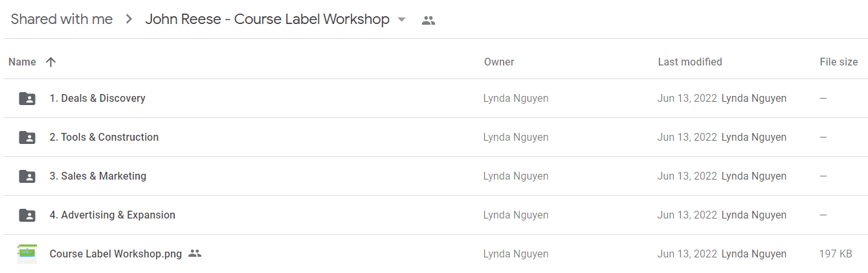Click the shared folder icon for Deals & Discovery
The height and width of the screenshot is (273, 868).
click(x=27, y=99)
